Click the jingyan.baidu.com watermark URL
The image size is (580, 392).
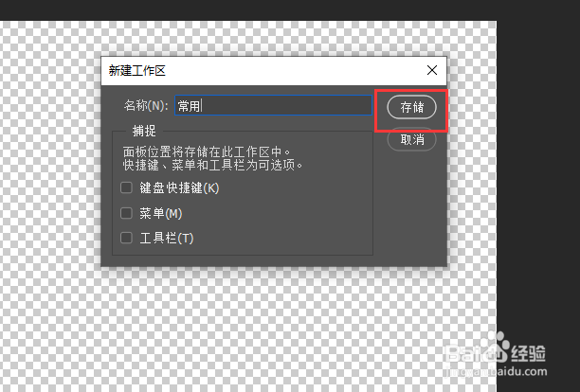click(x=496, y=371)
